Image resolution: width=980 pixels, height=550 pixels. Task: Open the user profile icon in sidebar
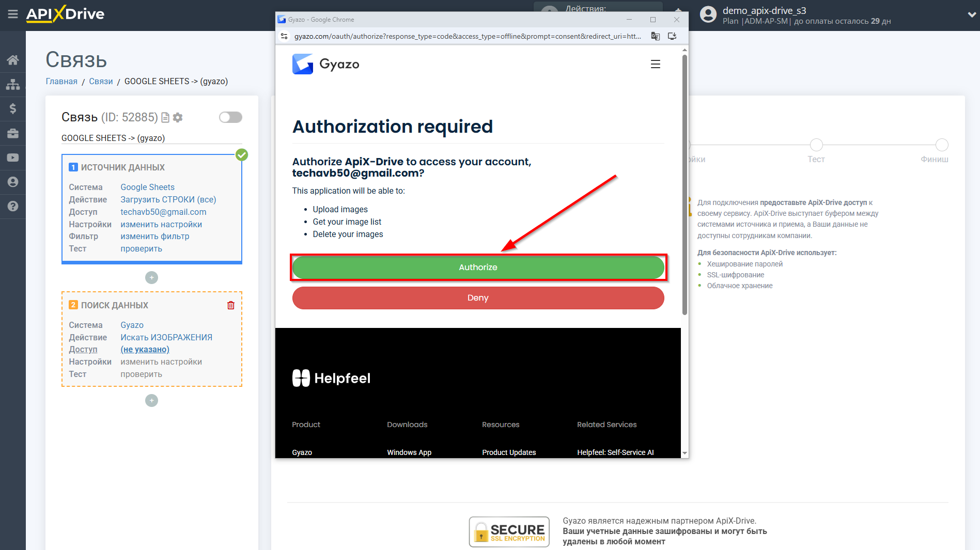[13, 182]
